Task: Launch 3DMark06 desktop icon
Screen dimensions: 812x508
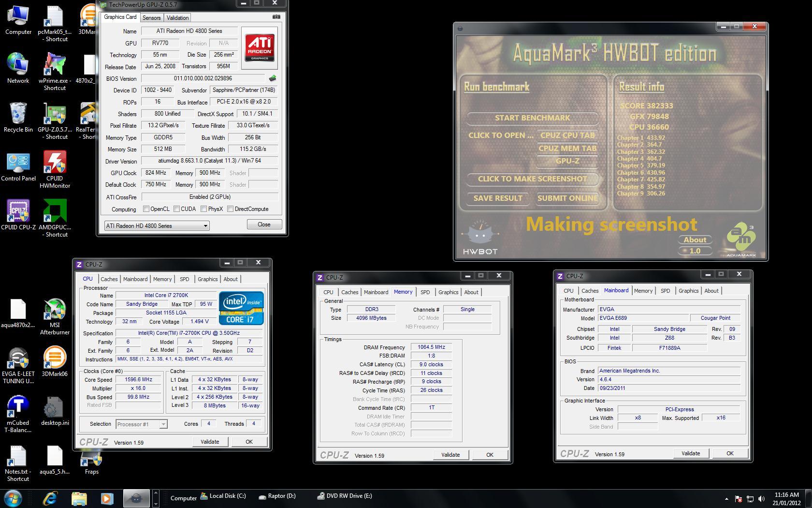Action: point(55,362)
